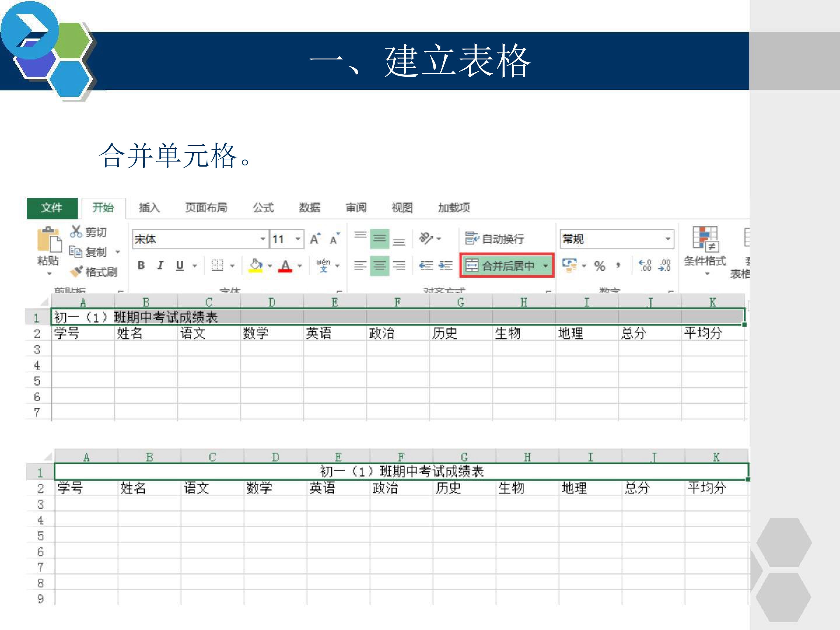This screenshot has height=630, width=840.
Task: Click the wén phonetic guide icon
Action: (x=323, y=265)
